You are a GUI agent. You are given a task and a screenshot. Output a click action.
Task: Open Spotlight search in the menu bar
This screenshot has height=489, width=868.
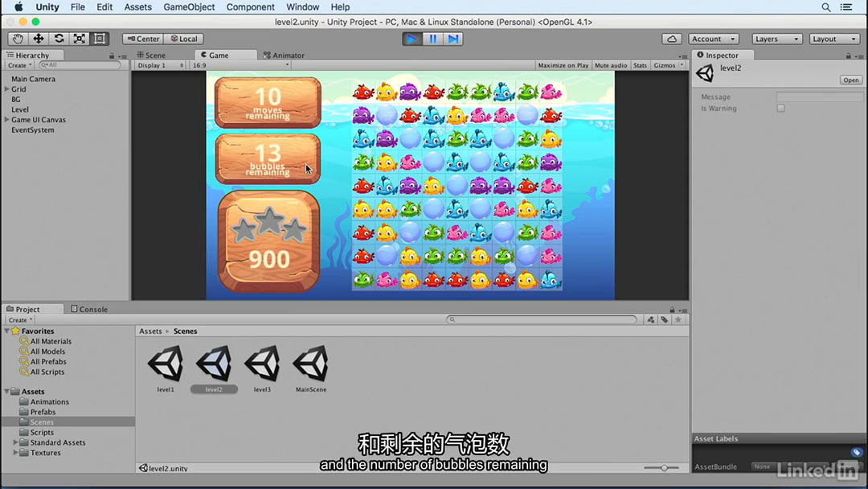[x=826, y=7]
